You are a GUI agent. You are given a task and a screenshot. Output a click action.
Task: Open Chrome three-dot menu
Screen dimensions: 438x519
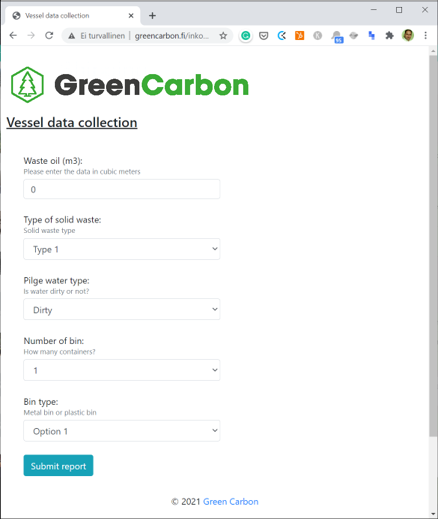click(x=425, y=35)
